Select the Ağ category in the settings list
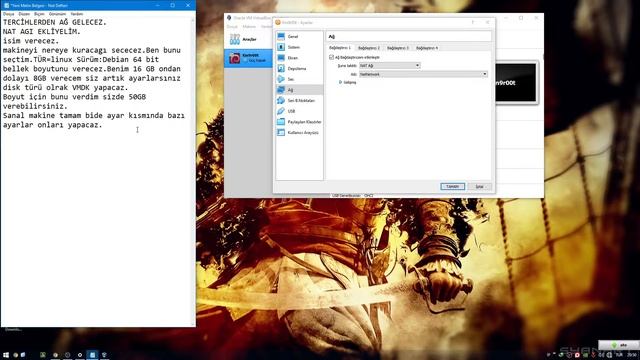640x360 pixels. coord(299,90)
